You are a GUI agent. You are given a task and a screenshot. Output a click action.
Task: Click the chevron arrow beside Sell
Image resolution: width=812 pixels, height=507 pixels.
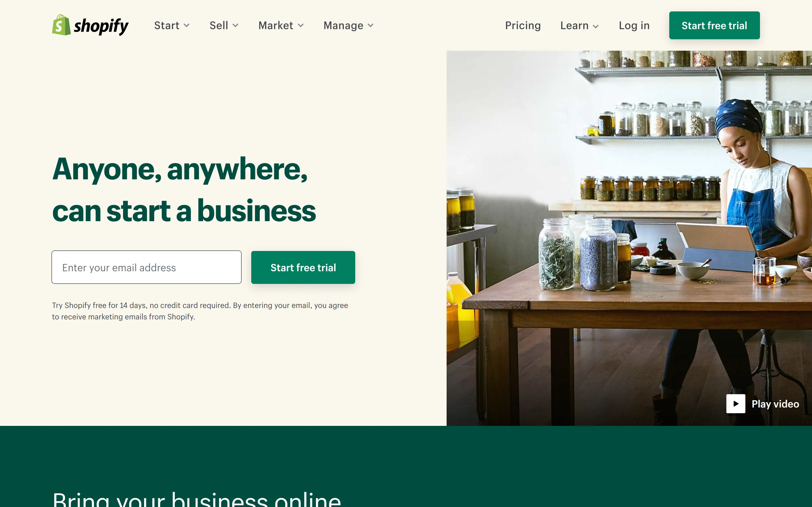(x=235, y=25)
